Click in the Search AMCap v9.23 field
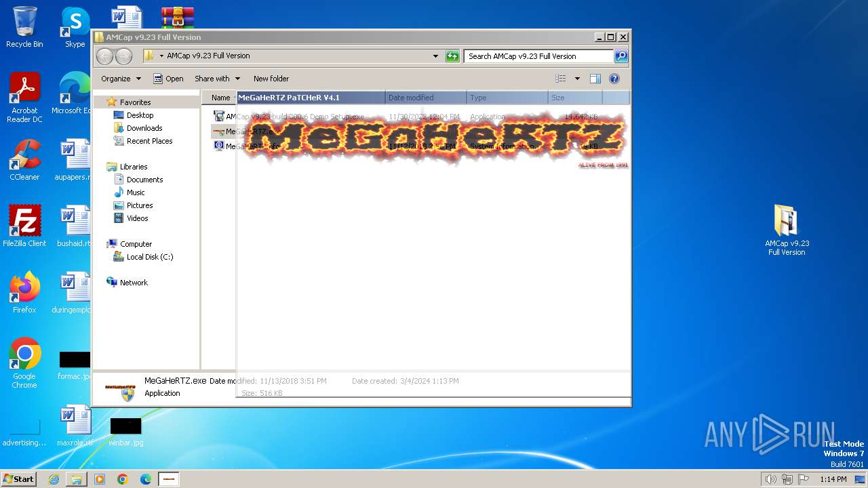The image size is (868, 488). pyautogui.click(x=539, y=56)
